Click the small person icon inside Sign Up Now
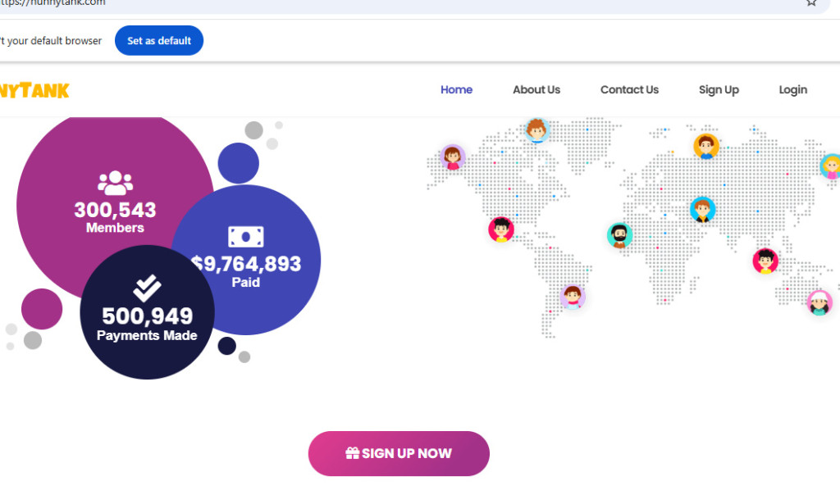Screen dimensions: 840x504 coord(351,452)
